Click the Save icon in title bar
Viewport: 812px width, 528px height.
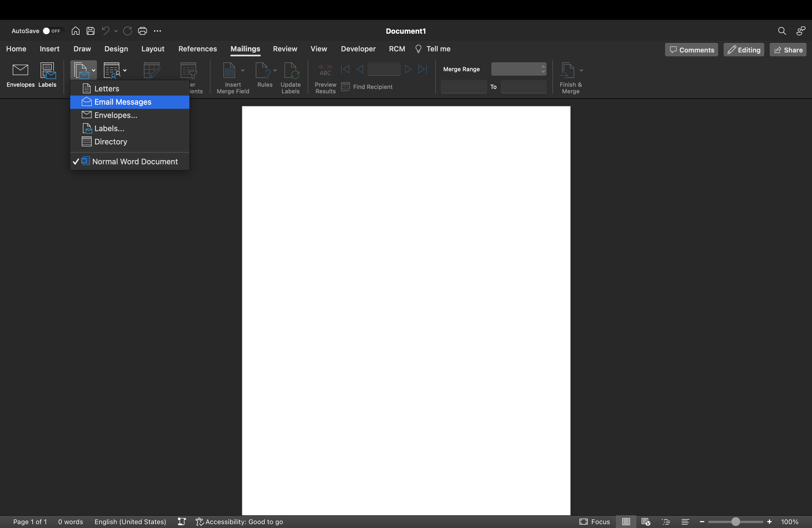[90, 31]
